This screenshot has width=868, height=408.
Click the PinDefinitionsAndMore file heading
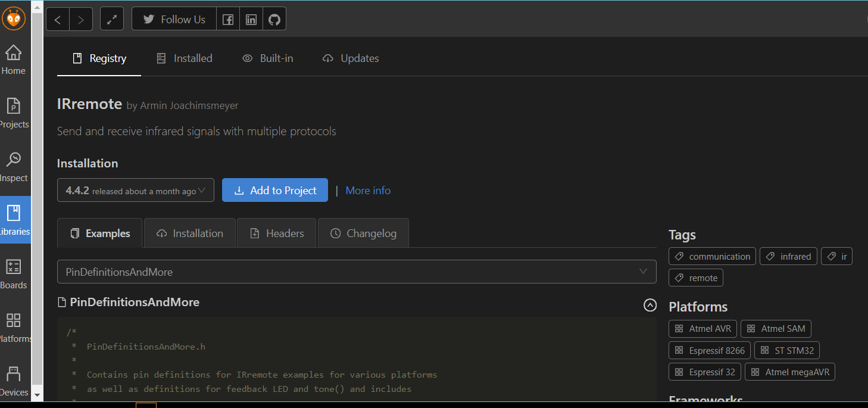click(x=135, y=302)
